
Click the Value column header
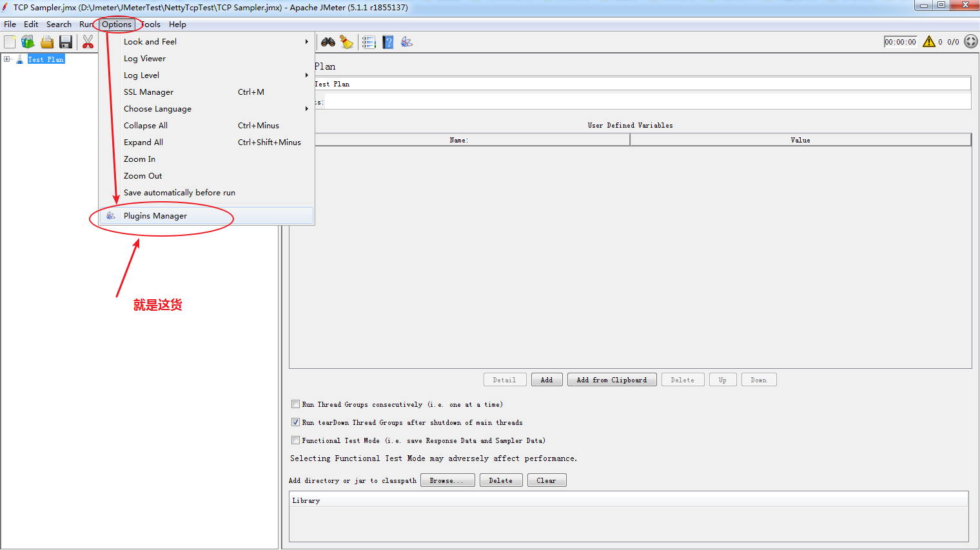(801, 140)
